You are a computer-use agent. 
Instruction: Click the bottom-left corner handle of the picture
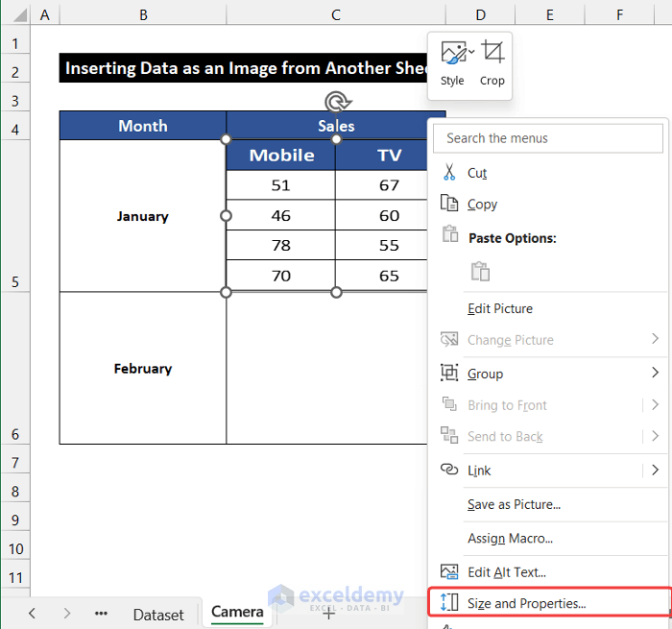click(x=226, y=293)
